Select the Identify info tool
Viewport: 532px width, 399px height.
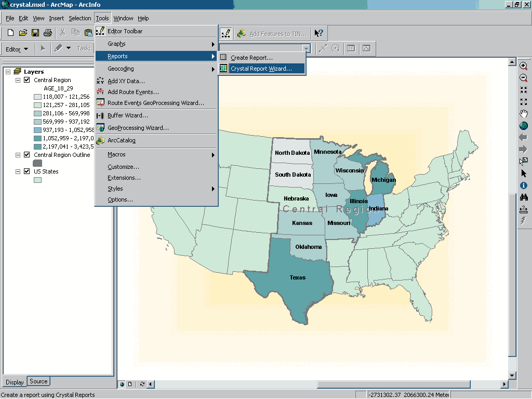click(524, 185)
